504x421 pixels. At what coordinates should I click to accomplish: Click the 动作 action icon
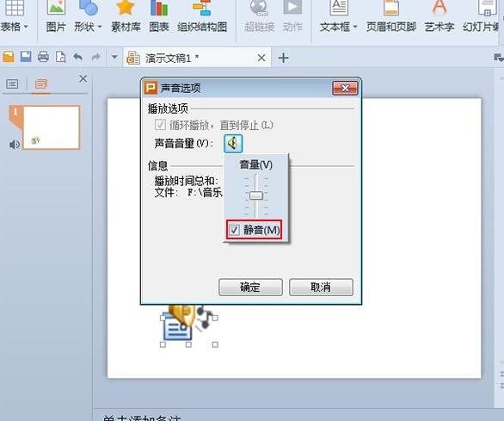[x=292, y=8]
